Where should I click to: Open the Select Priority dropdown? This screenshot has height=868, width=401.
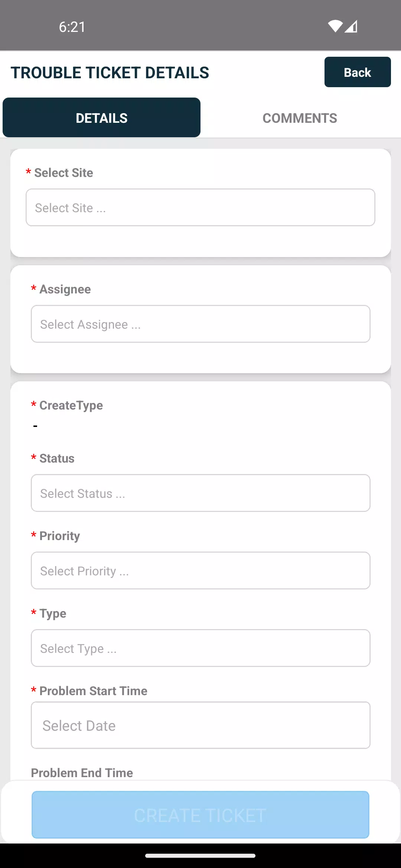(200, 571)
